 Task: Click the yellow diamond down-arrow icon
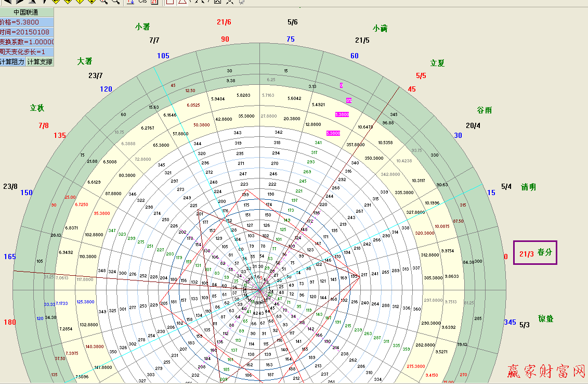coord(91,2)
